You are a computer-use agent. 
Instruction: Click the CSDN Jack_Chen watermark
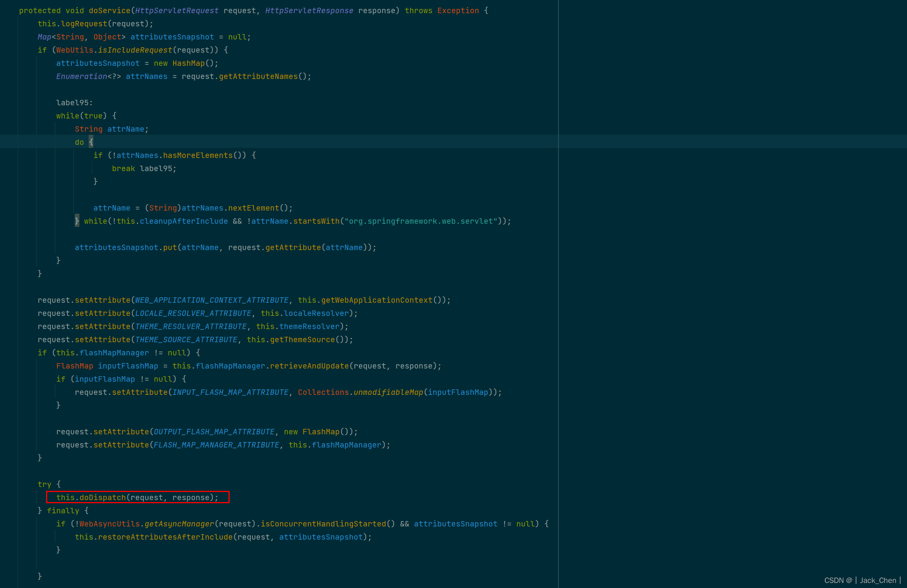tap(862, 580)
